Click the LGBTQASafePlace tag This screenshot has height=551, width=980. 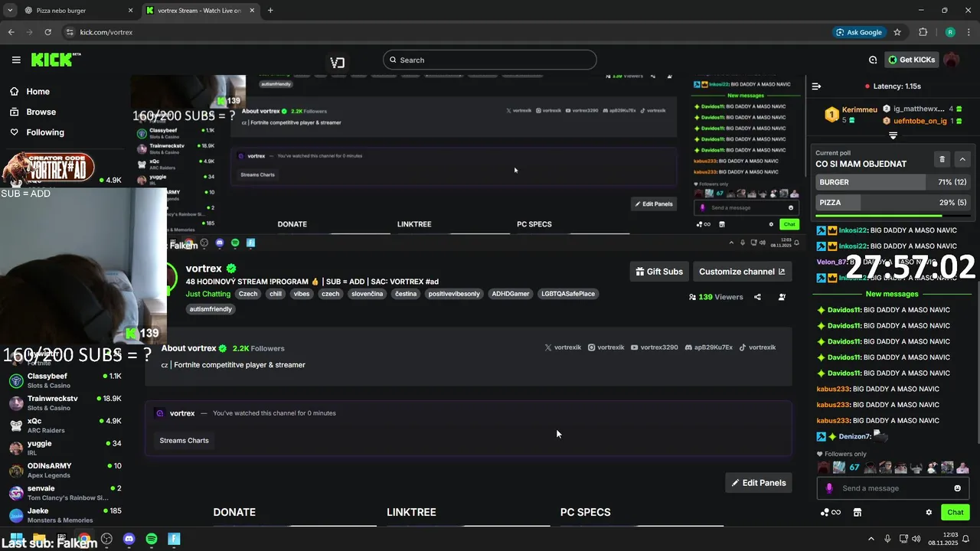point(568,294)
